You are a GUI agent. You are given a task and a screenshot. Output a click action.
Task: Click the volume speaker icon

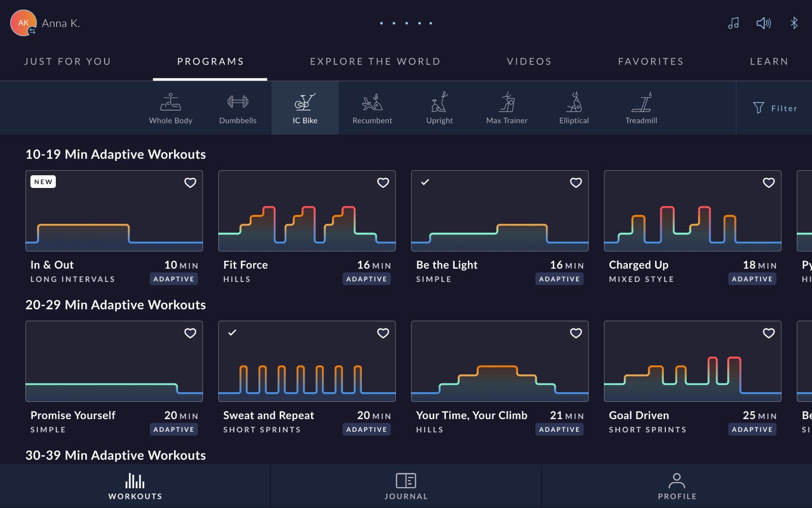tap(764, 23)
